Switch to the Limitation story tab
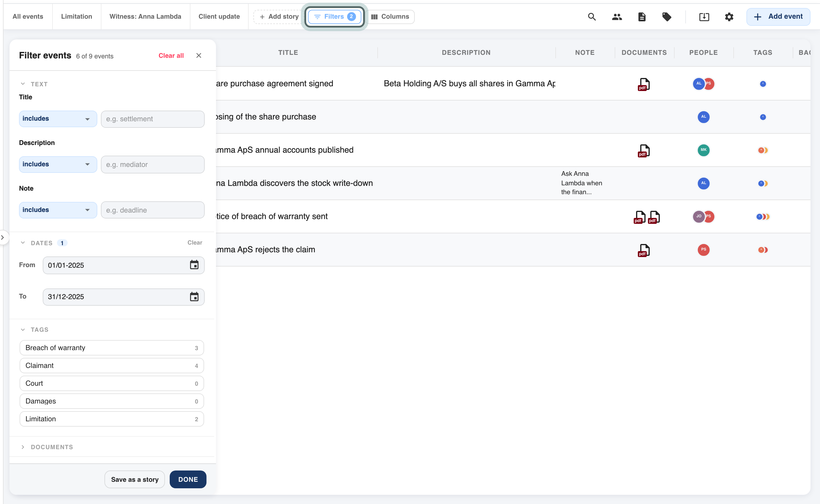This screenshot has height=504, width=820. [76, 16]
